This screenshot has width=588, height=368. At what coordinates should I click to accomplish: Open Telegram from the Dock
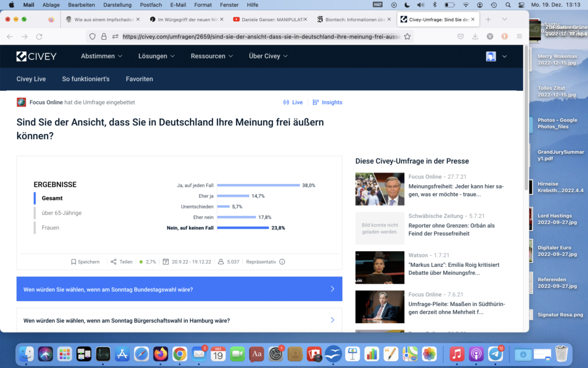pos(495,354)
